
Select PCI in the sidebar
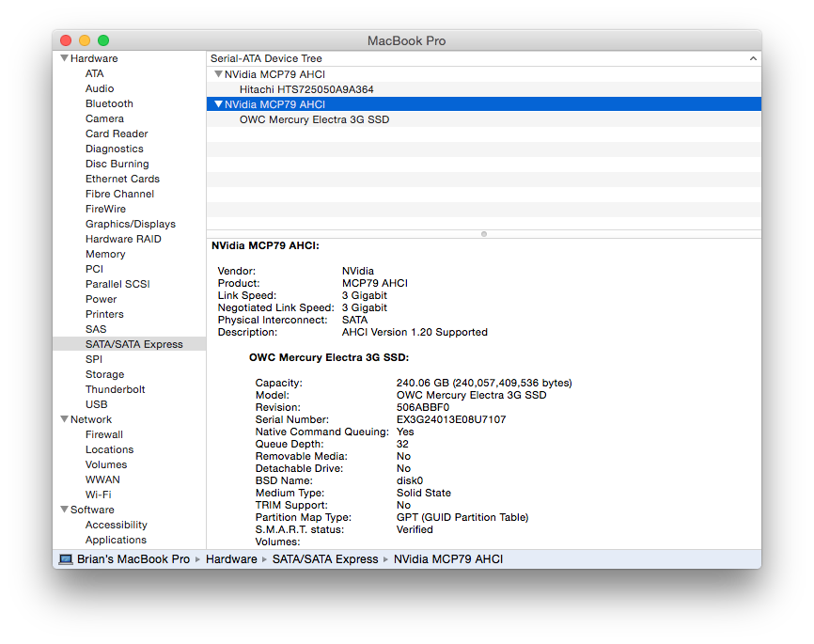tap(95, 270)
